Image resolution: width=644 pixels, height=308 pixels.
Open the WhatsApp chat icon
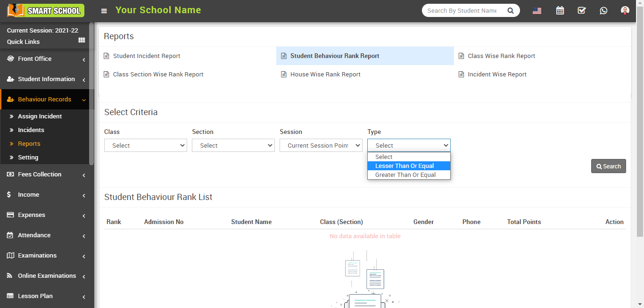click(603, 10)
